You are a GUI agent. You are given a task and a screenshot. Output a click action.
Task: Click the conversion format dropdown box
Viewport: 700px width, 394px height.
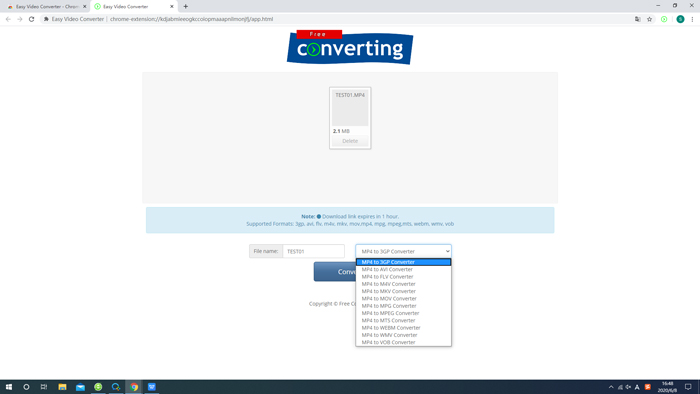pos(403,251)
